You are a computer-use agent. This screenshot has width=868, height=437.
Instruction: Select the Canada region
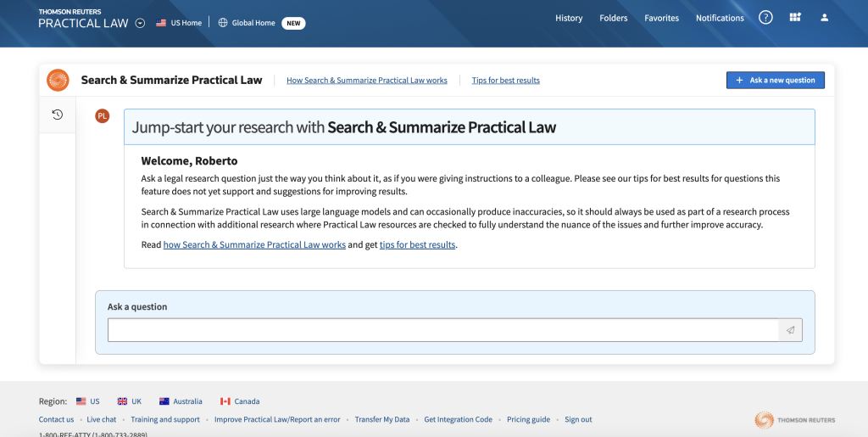[x=240, y=401]
